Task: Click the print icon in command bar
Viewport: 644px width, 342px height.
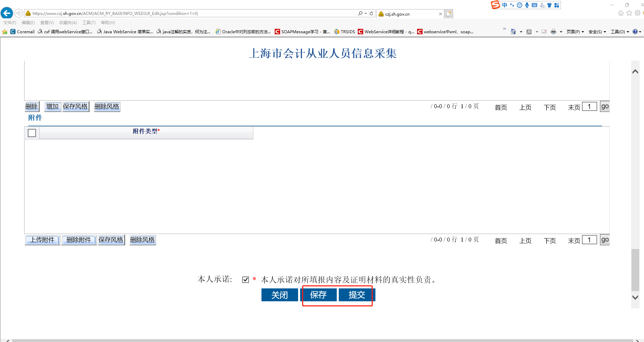Action: tap(553, 32)
